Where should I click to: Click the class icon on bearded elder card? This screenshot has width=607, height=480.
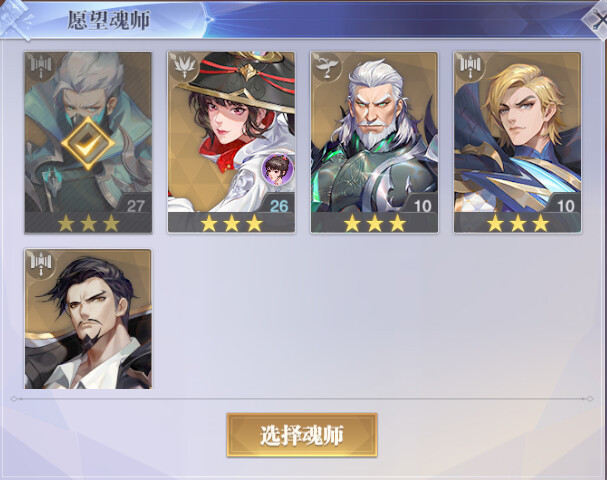328,66
